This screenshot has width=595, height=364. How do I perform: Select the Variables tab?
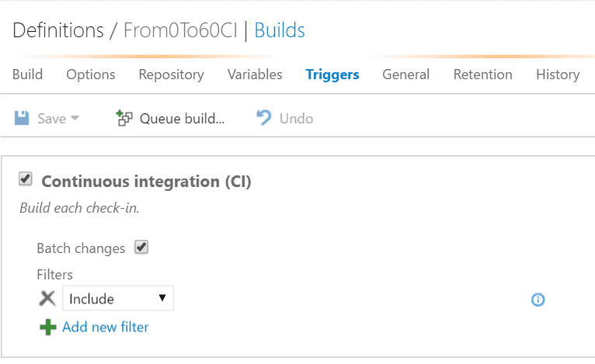(x=255, y=75)
